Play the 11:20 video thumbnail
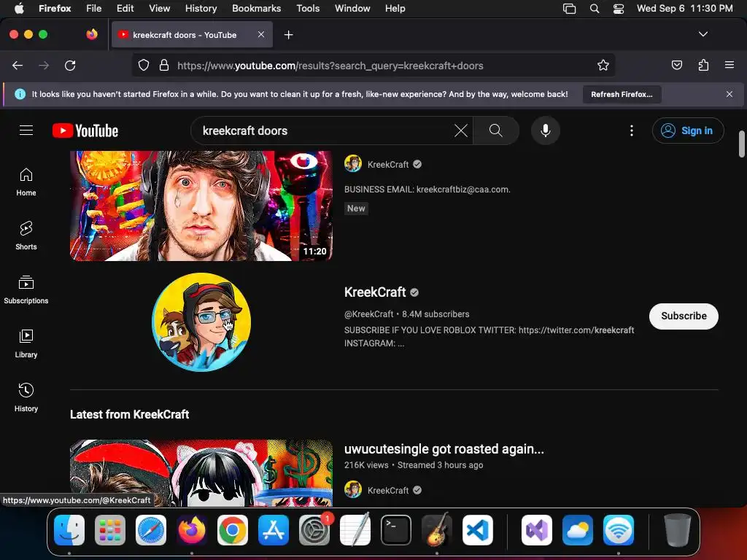The width and height of the screenshot is (747, 560). click(201, 206)
